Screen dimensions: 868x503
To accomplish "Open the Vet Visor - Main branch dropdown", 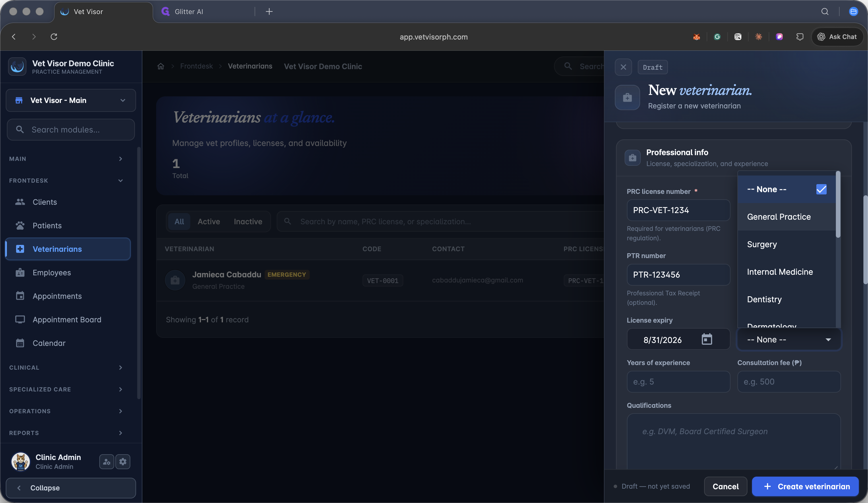I will tap(71, 100).
